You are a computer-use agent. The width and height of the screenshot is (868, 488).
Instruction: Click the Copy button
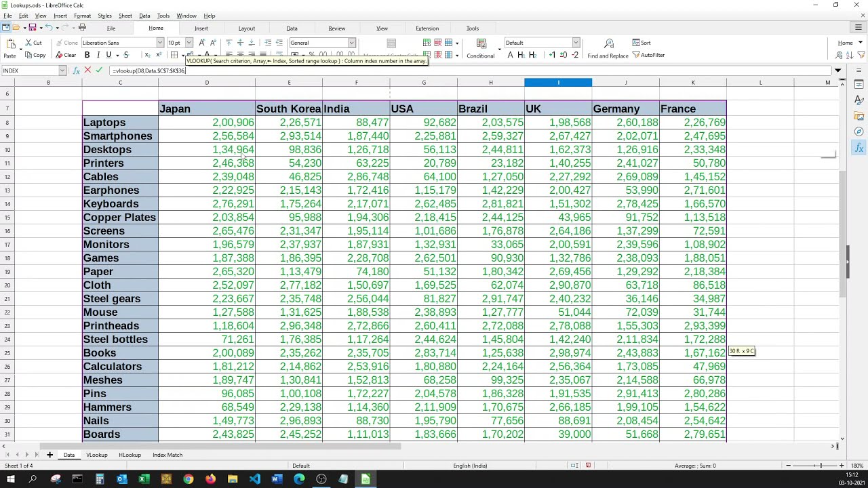click(x=35, y=56)
